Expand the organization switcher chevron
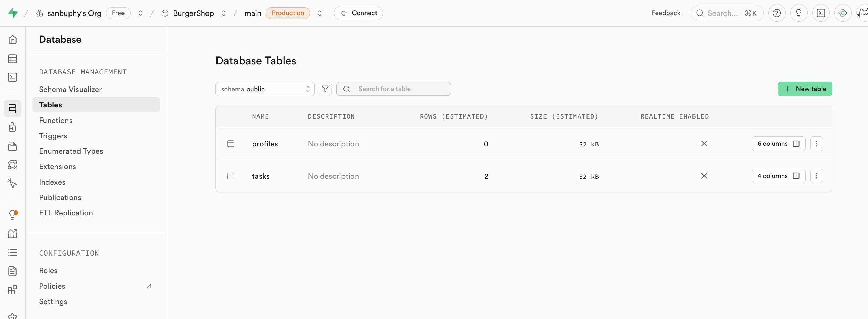The image size is (868, 319). click(140, 13)
